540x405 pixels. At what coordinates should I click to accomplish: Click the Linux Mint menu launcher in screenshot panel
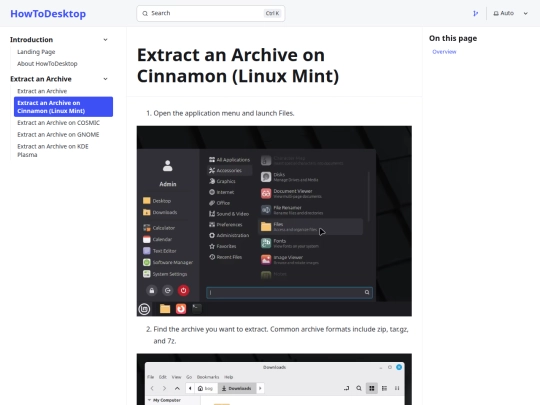click(144, 309)
